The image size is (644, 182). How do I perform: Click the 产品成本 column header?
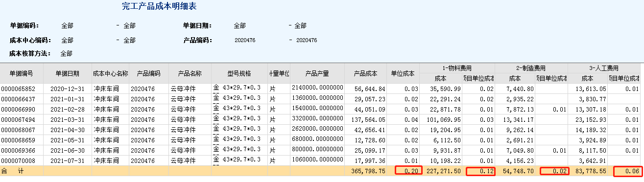tap(365, 73)
